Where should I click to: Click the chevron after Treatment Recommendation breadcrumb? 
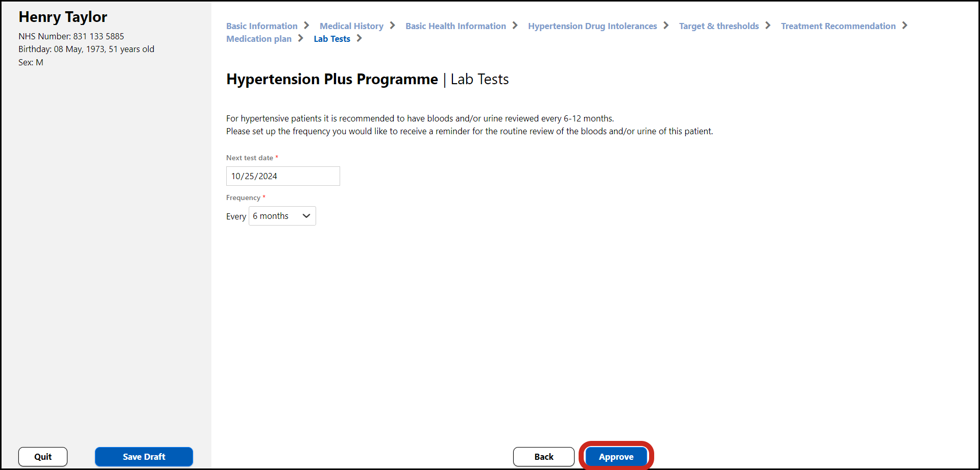pyautogui.click(x=904, y=26)
